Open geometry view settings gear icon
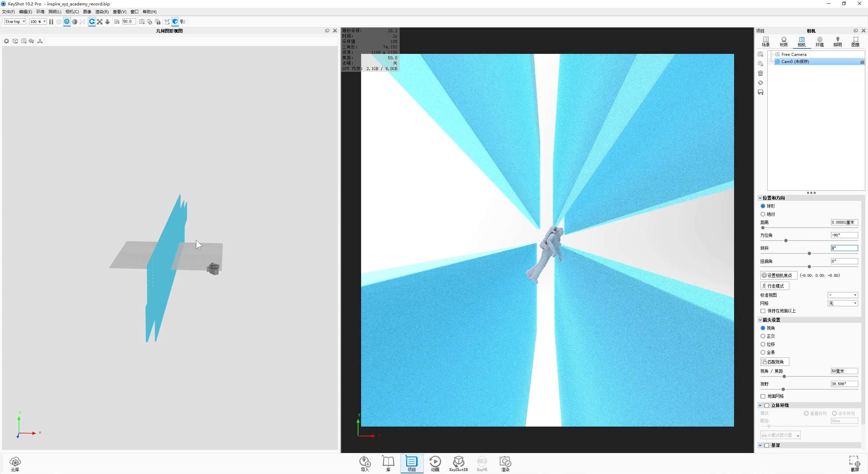Image resolution: width=868 pixels, height=474 pixels. click(6, 41)
